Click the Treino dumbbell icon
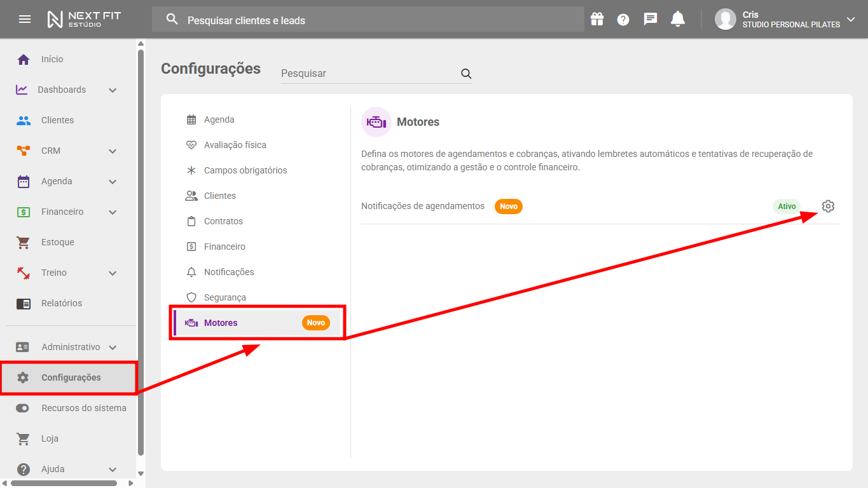Screen dimensions: 868x488 (24, 273)
